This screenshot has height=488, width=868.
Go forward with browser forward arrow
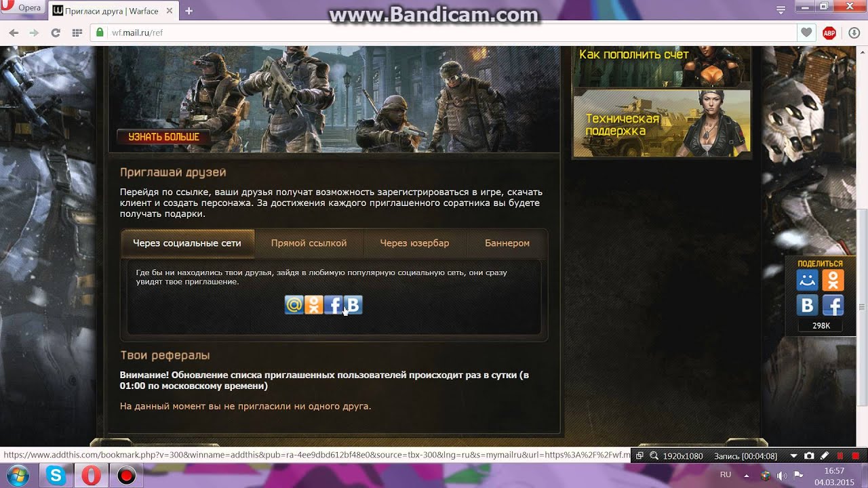click(x=34, y=33)
